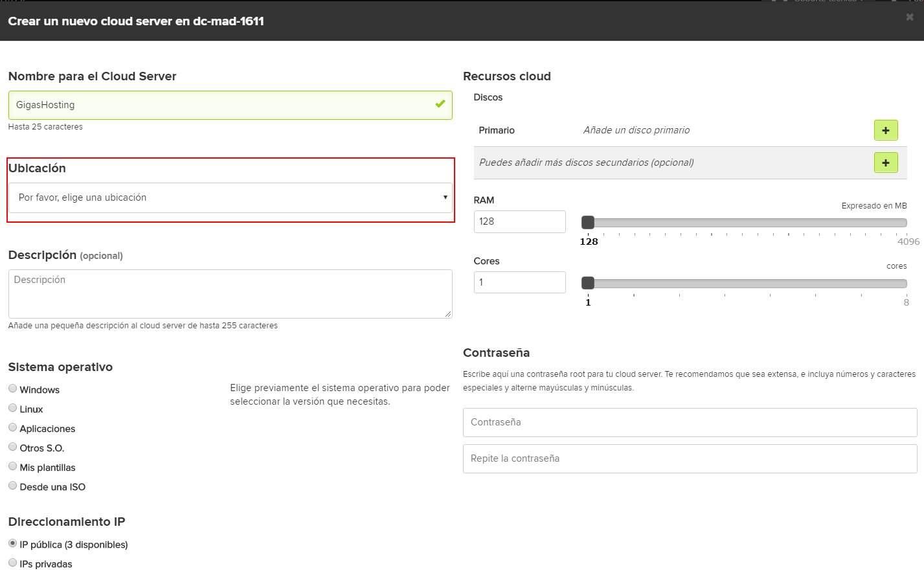924x575 pixels.
Task: Select IP pública (3 disponibles) radio
Action: point(12,543)
